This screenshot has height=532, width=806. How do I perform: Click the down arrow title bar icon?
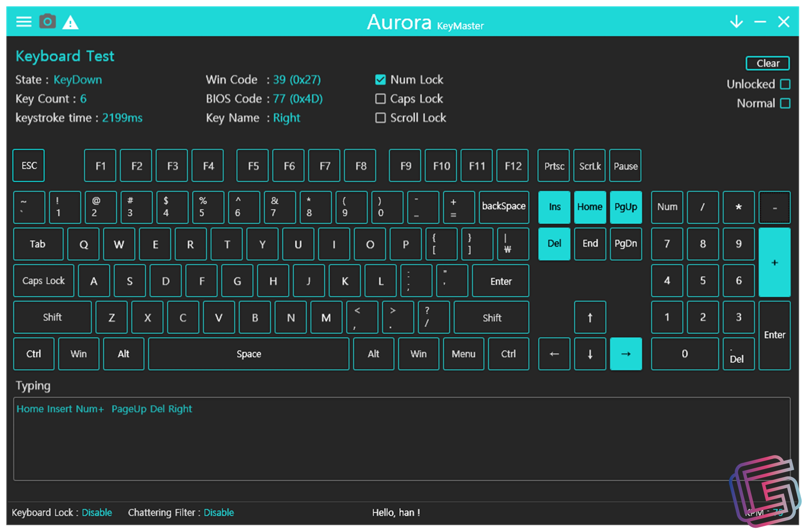click(x=736, y=21)
